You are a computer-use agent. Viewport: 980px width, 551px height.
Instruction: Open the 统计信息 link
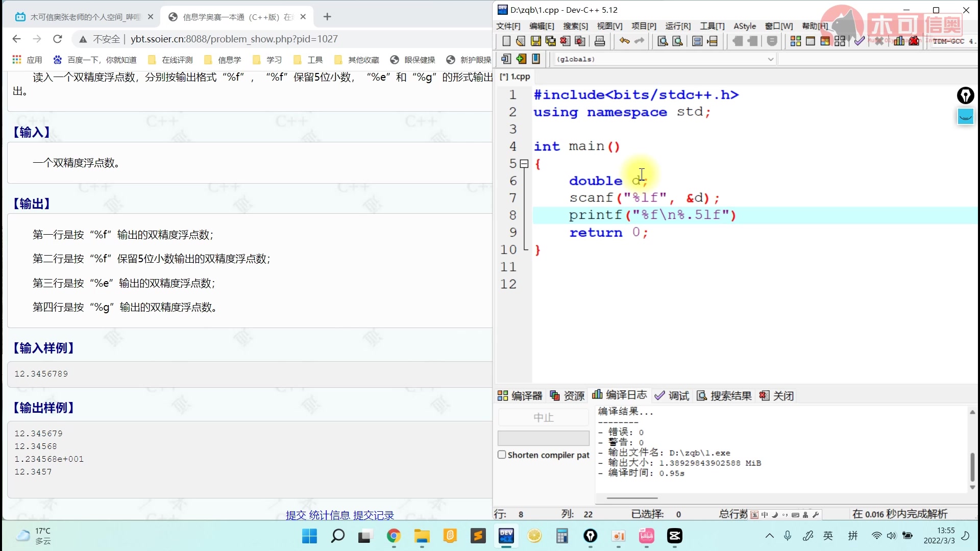coord(329,515)
